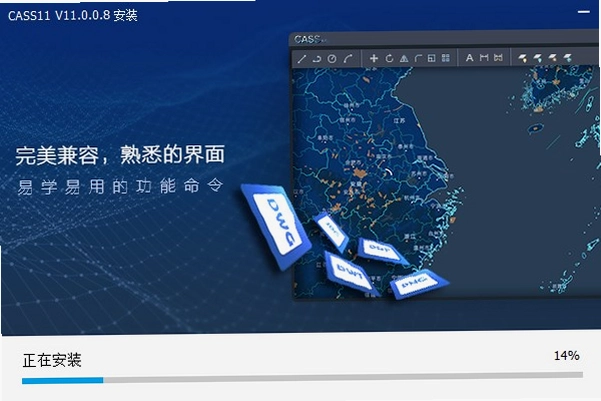Click the "完美兼容，熟悉的界面" headline
The width and height of the screenshot is (601, 401).
[x=120, y=155]
